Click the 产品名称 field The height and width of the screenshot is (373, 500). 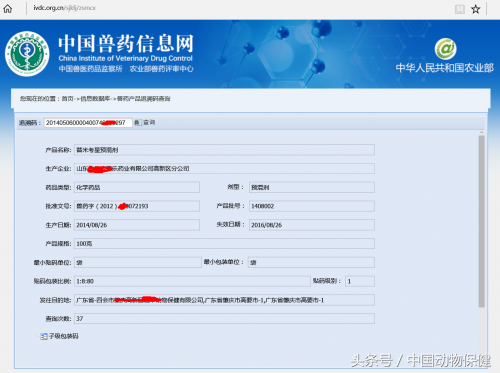coord(224,150)
